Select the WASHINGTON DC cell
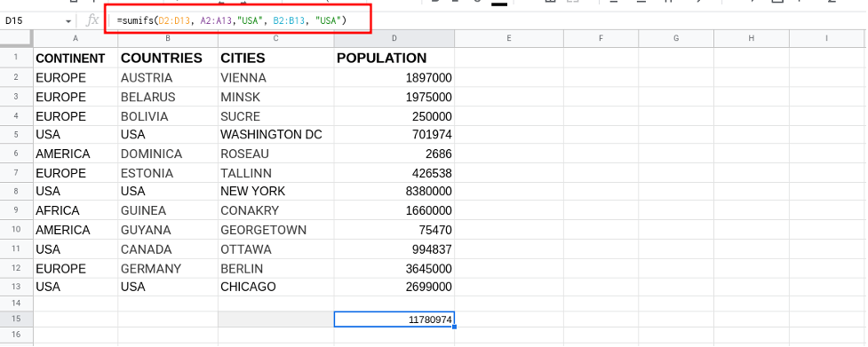The height and width of the screenshot is (347, 868). point(275,134)
